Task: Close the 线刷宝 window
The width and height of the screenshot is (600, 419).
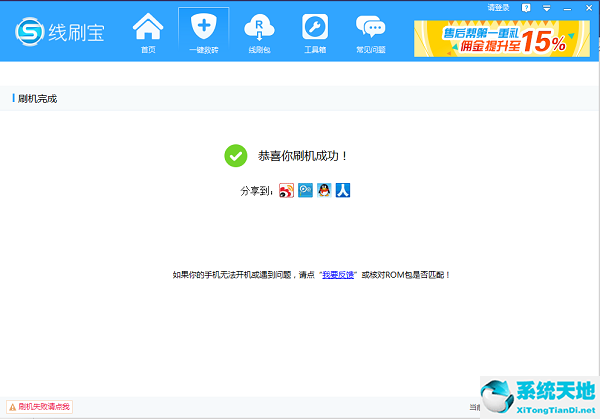Action: coord(589,8)
